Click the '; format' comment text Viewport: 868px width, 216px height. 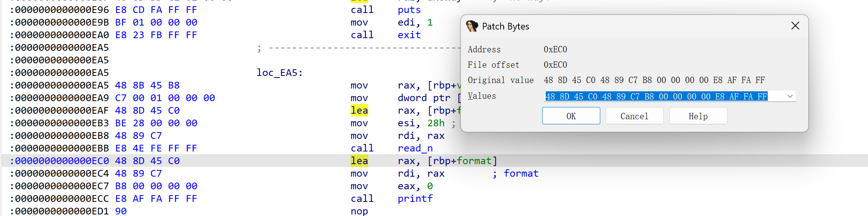pyautogui.click(x=515, y=174)
